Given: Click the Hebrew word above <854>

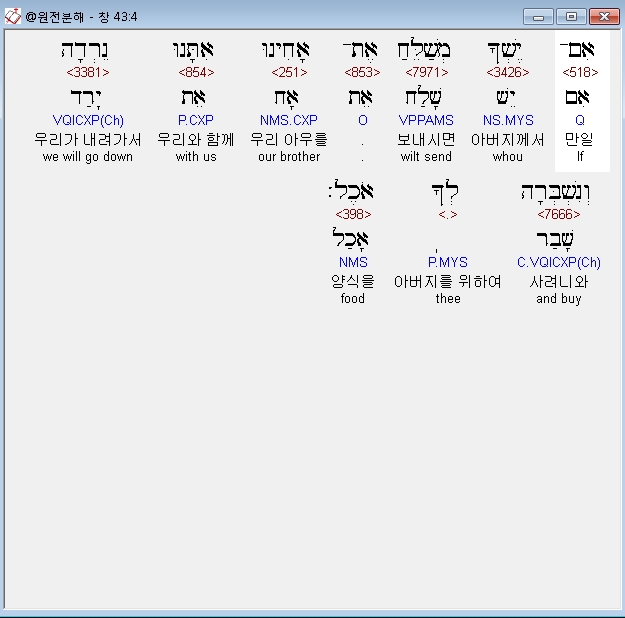Looking at the screenshot, I should (x=194, y=50).
